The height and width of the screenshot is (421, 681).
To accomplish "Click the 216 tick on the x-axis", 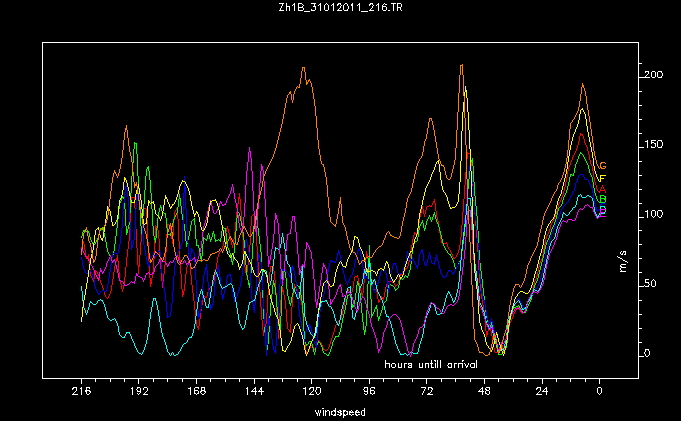I will tap(82, 394).
